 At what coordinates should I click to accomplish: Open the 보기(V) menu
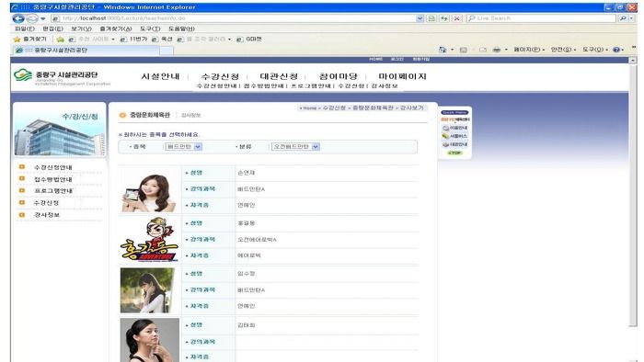click(81, 28)
